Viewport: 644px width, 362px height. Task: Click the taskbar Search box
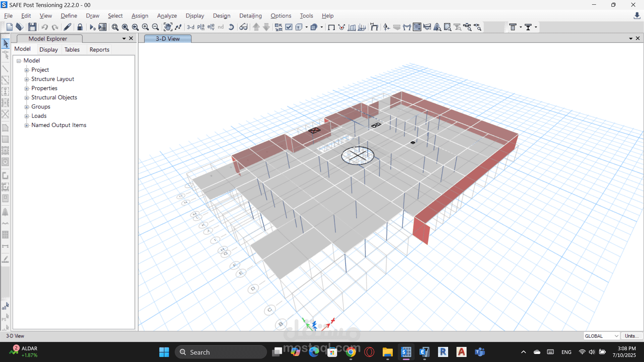[x=221, y=352]
